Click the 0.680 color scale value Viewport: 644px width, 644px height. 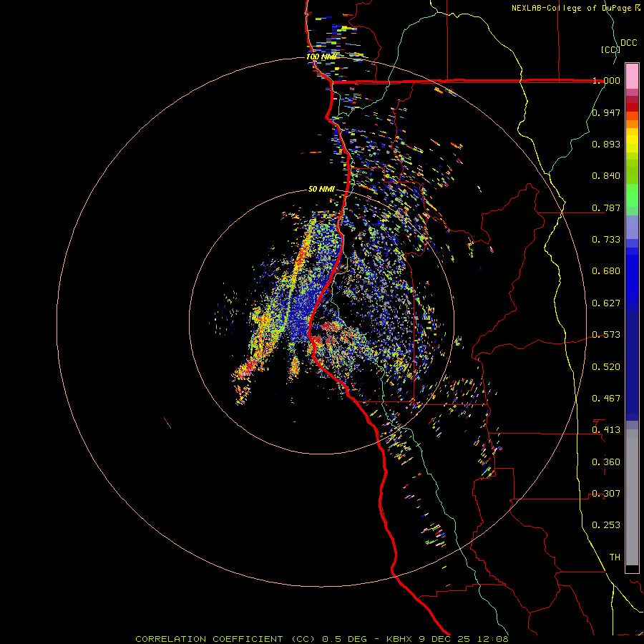click(606, 271)
